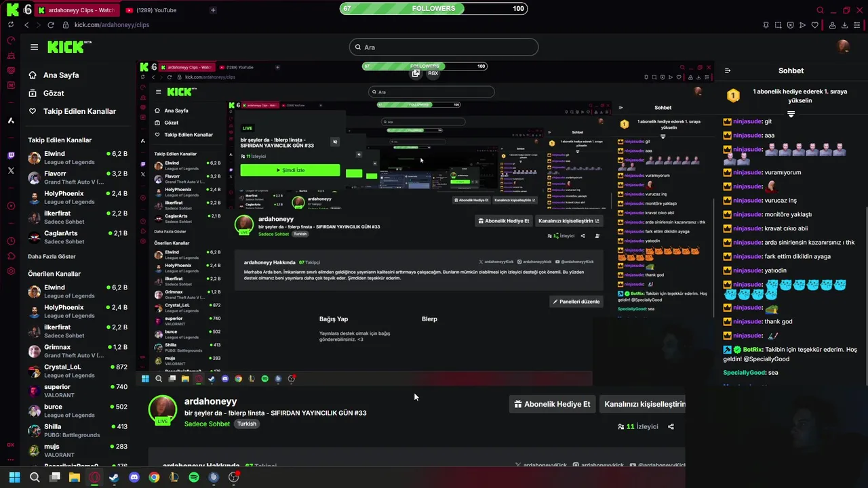
Task: Toggle the heart bookmark icon in Opera toolbar
Action: (814, 25)
